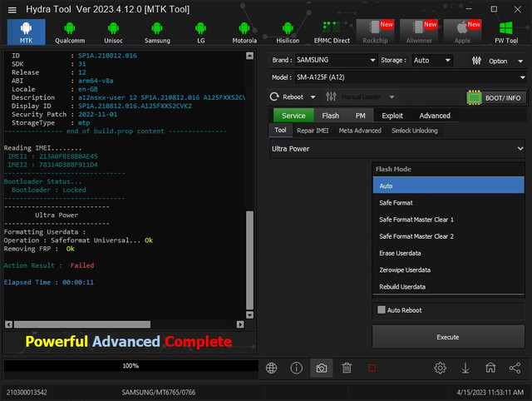
Task: Select Rebuild Userdata flash mode
Action: (x=448, y=286)
